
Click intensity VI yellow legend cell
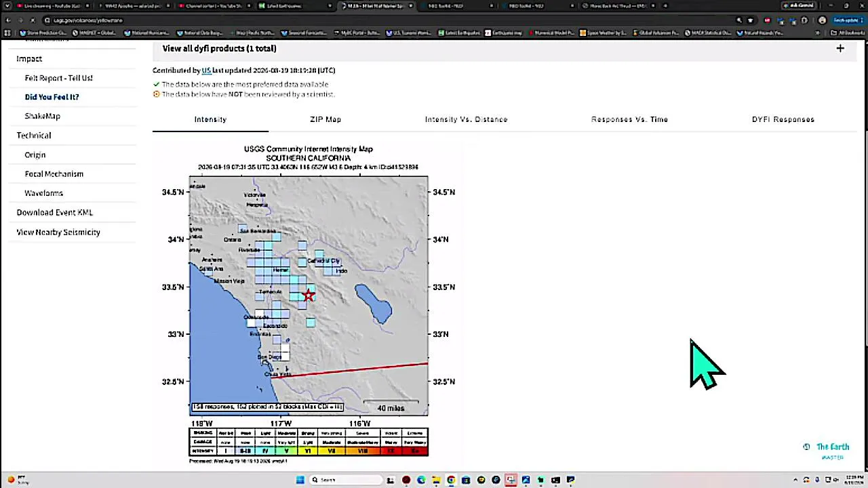[308, 451]
